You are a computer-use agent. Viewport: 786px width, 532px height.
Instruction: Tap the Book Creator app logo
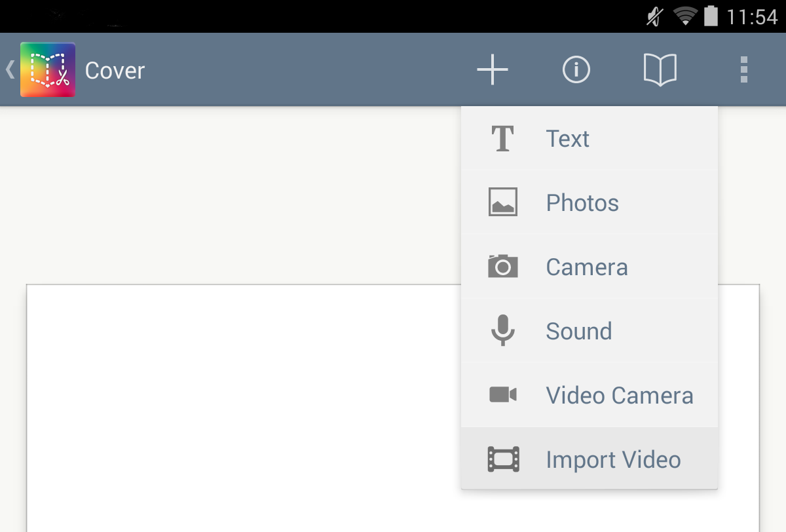coord(48,69)
